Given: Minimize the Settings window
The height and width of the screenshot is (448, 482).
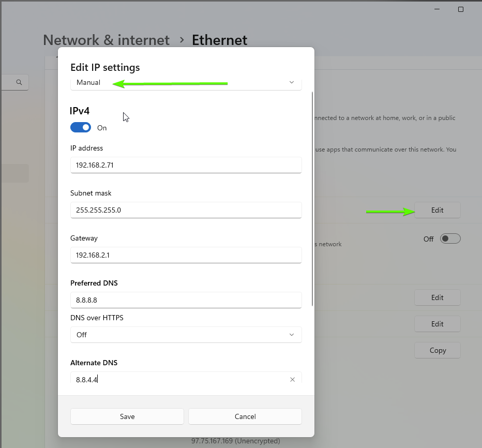Looking at the screenshot, I should click(x=437, y=9).
